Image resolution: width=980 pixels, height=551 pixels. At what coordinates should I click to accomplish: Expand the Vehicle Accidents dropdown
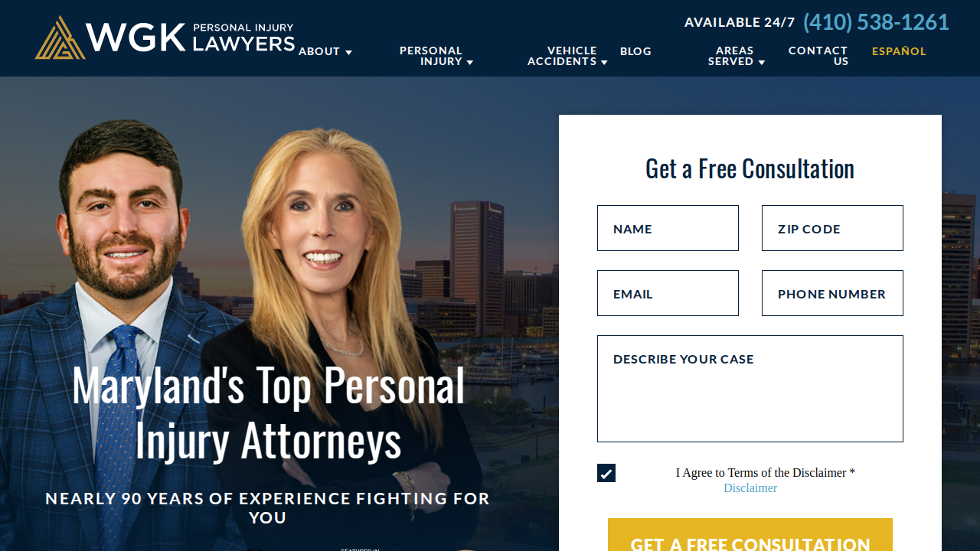567,56
